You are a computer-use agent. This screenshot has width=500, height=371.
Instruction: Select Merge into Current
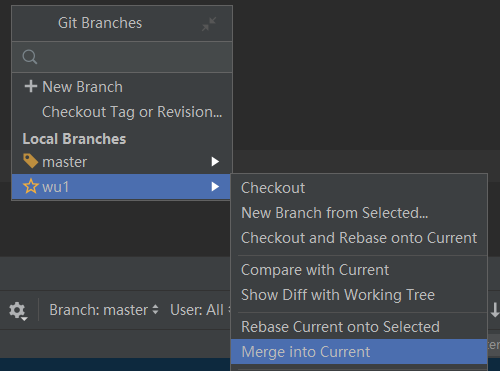tap(359, 352)
